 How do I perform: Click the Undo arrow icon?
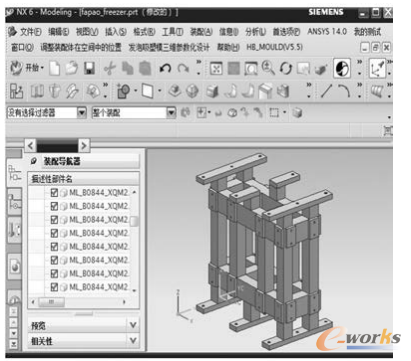pos(165,68)
